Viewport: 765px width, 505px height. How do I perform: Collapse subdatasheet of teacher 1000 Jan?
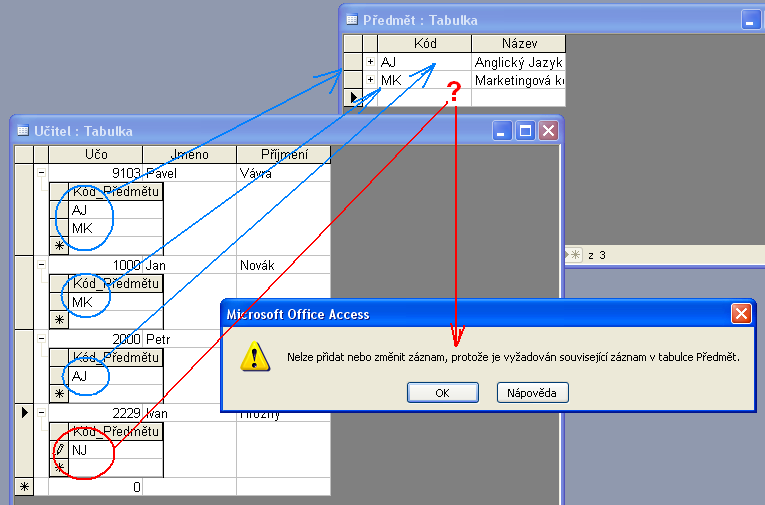pos(41,264)
